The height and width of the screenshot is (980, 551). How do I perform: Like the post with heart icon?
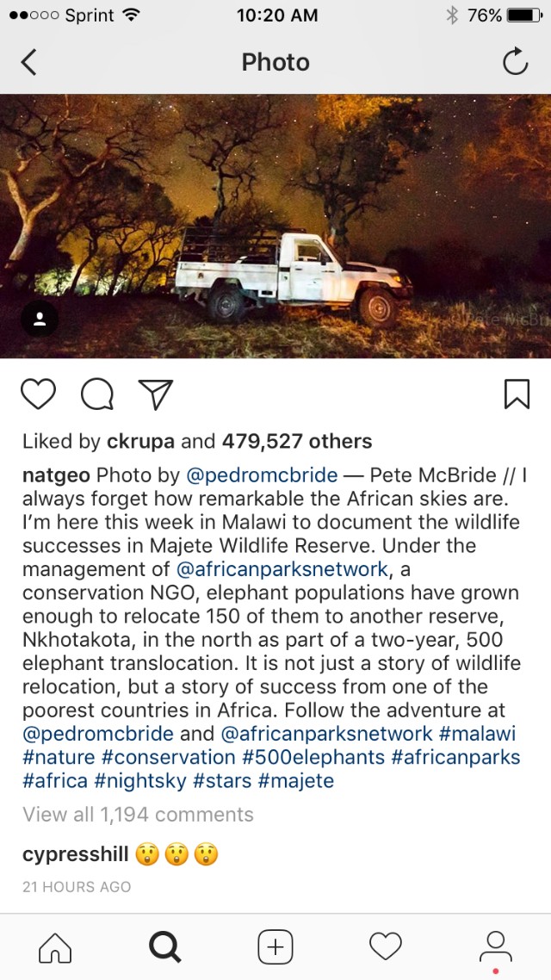(38, 394)
